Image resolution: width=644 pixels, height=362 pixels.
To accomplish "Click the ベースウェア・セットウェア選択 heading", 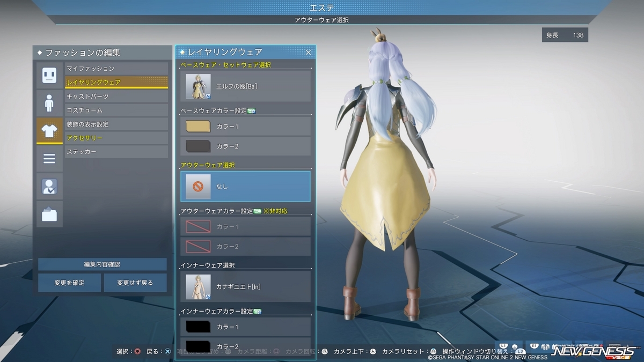I will click(x=226, y=65).
